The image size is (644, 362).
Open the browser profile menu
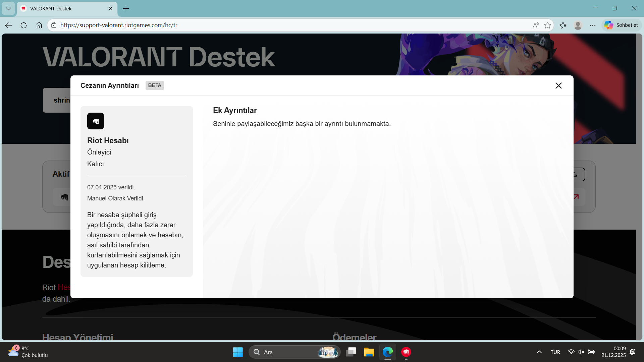coord(578,25)
